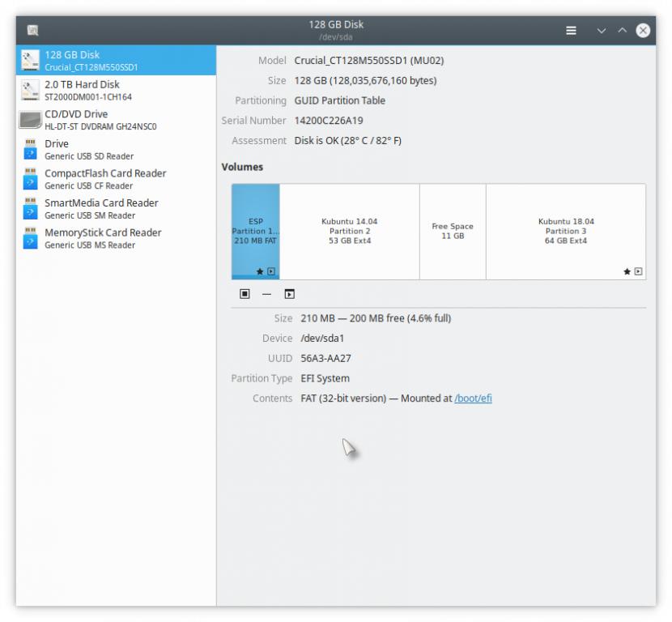Select Kubuntu 14.04 Partition 2 volume
Screen dimensions: 672x622
tap(349, 231)
